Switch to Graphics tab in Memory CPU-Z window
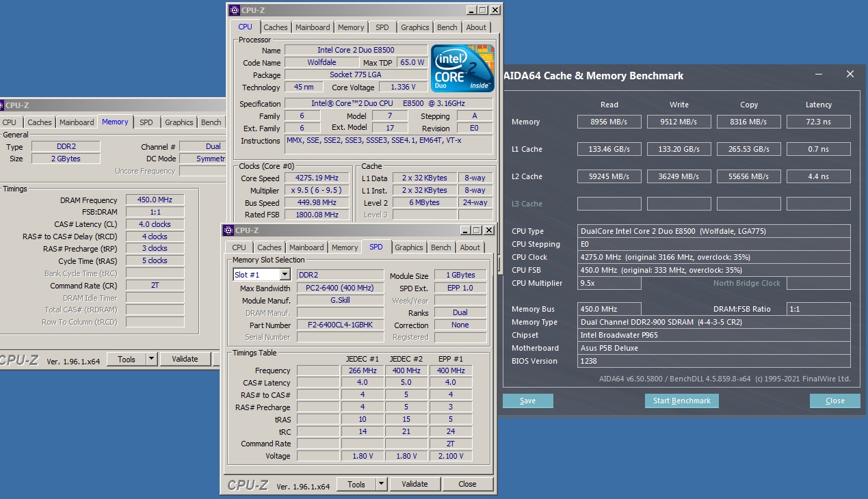The height and width of the screenshot is (499, 868). [179, 122]
